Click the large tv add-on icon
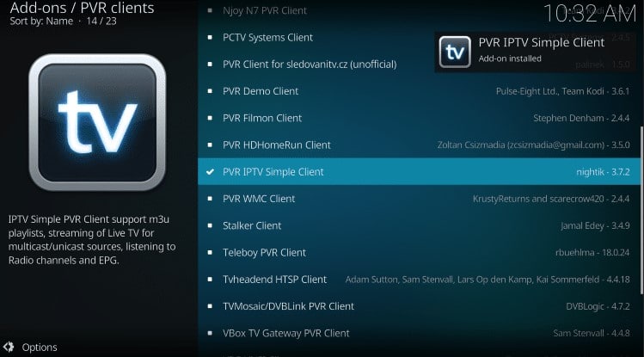 97,122
